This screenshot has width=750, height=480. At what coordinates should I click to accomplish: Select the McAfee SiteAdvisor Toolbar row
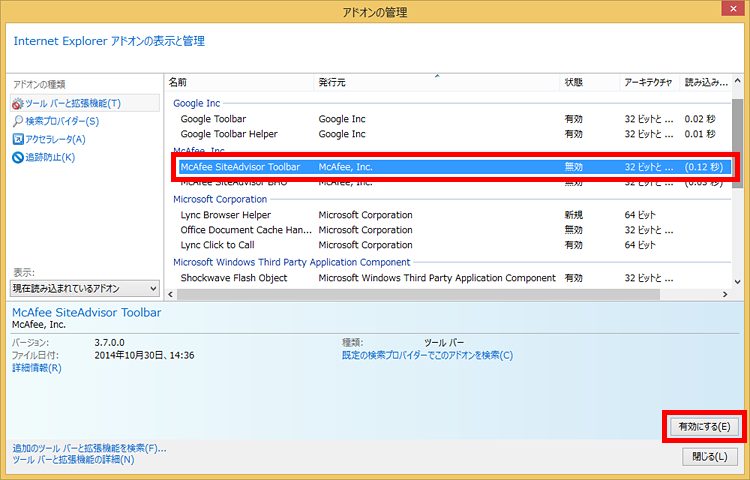[454, 167]
